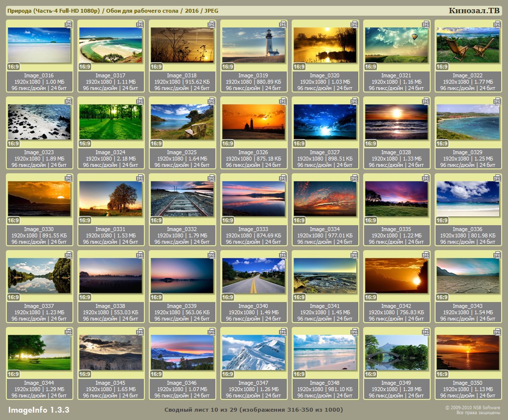Image resolution: width=508 pixels, height=420 pixels.
Task: Open the Image_0331 lone tree thumbnail
Action: click(x=111, y=199)
